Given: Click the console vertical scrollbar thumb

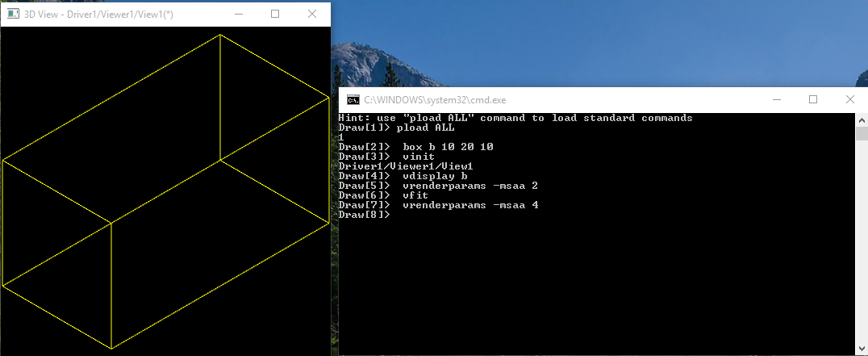Looking at the screenshot, I should pyautogui.click(x=862, y=134).
